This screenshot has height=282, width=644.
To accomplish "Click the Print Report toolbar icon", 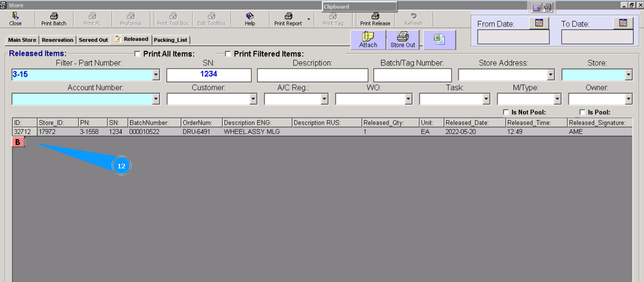I will 288,19.
